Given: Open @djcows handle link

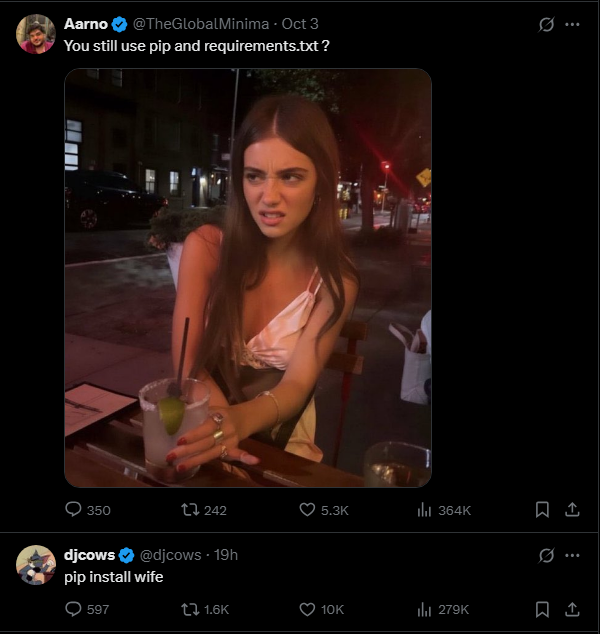Looking at the screenshot, I should (170, 555).
